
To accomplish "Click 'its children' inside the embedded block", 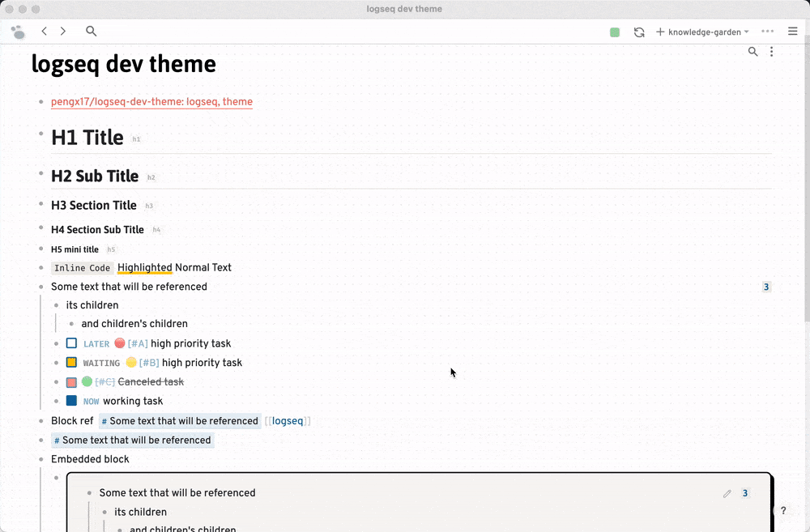I will [x=140, y=513].
